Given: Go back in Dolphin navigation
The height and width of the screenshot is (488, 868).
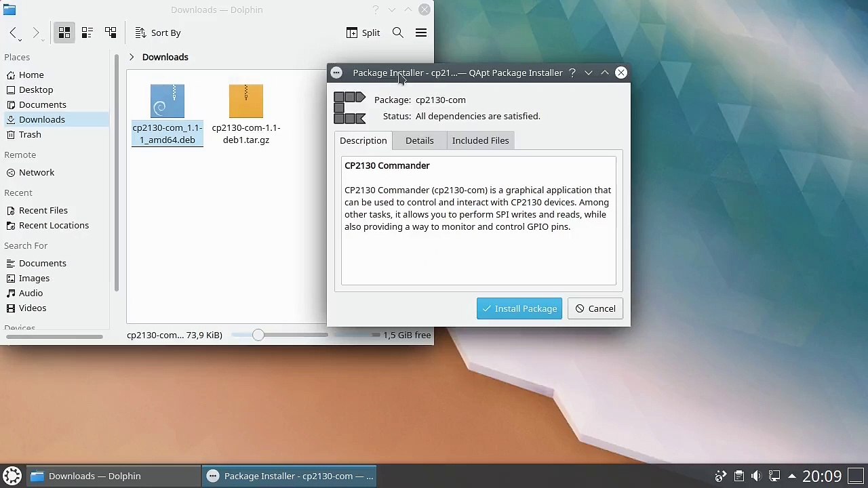Looking at the screenshot, I should tap(14, 33).
